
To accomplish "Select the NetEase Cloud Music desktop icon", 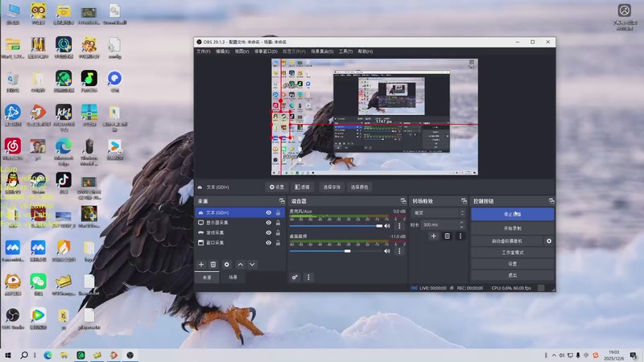I will (x=13, y=149).
